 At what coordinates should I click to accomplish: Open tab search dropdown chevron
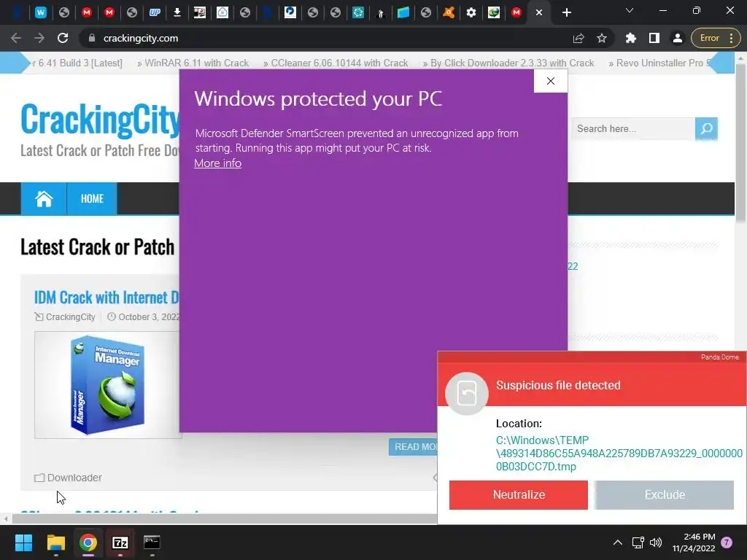(630, 10)
